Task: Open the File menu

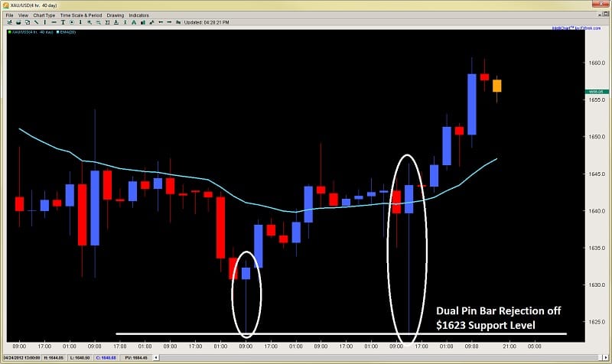Action: (9, 15)
